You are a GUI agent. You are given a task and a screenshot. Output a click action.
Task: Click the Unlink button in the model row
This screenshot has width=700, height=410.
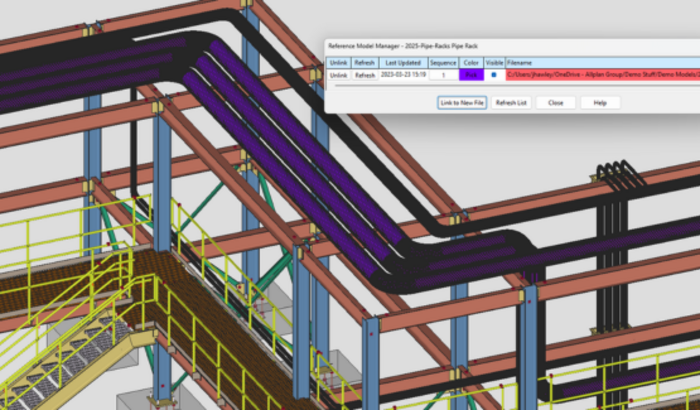[339, 75]
